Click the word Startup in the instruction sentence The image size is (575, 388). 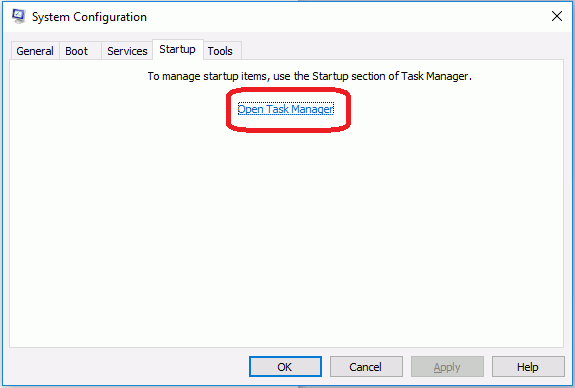(330, 76)
